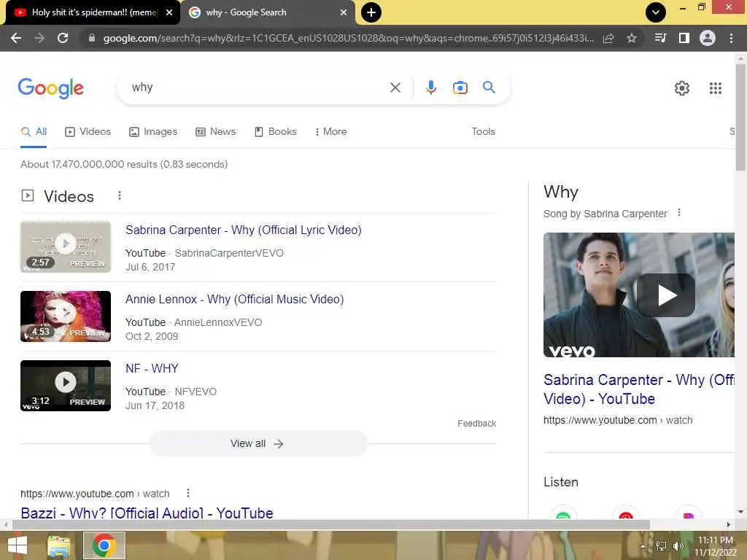Open Sabrina Carpenter - Why lyric video link
This screenshot has height=560, width=747.
click(244, 230)
